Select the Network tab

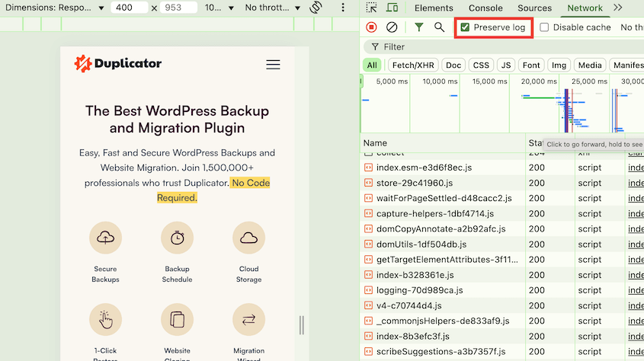pos(585,8)
